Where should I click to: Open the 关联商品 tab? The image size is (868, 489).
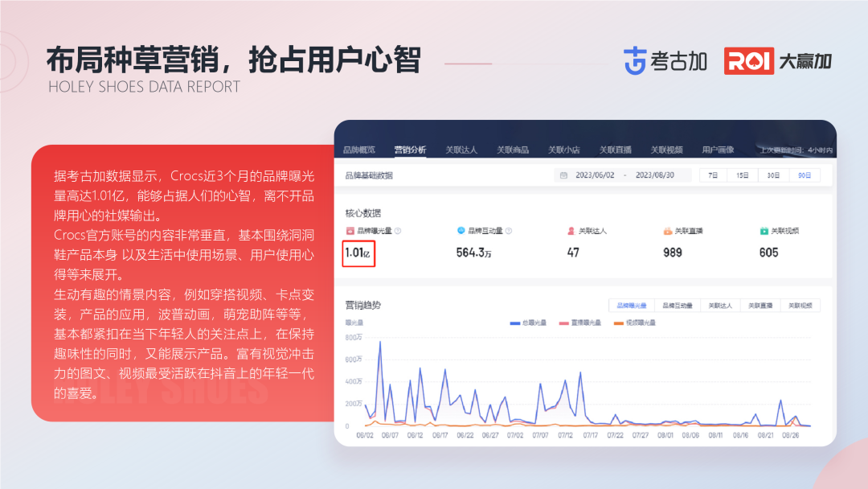513,150
